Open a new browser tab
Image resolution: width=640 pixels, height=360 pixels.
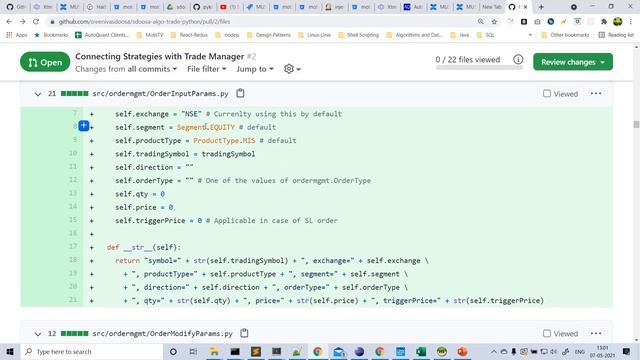(x=541, y=7)
